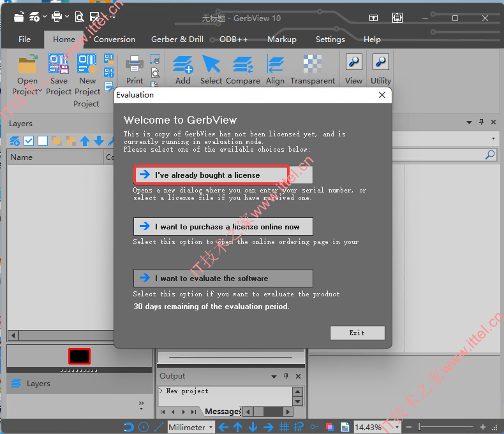Expand Open Project dropdown arrow
Screen dimensions: 504x434
click(x=40, y=91)
